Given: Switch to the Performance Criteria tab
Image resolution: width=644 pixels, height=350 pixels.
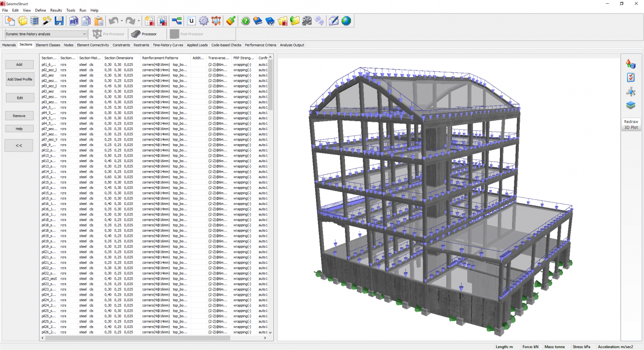Looking at the screenshot, I should click(x=260, y=45).
